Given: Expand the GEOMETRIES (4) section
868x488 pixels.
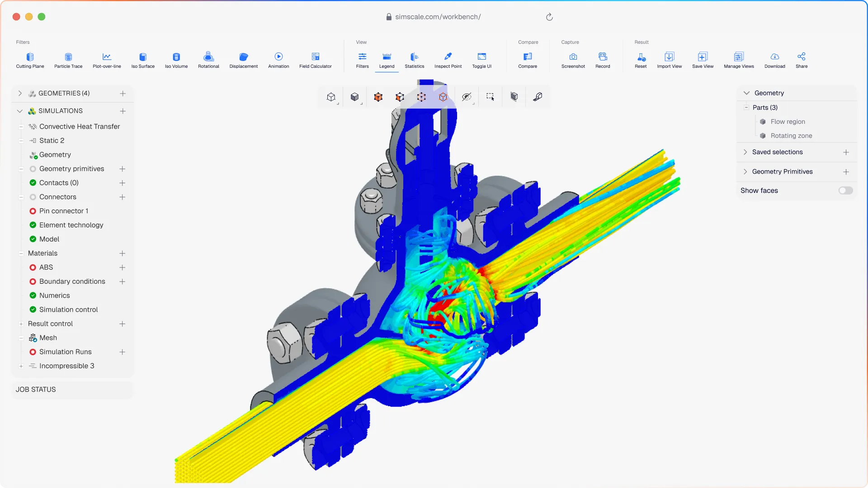Looking at the screenshot, I should (20, 93).
